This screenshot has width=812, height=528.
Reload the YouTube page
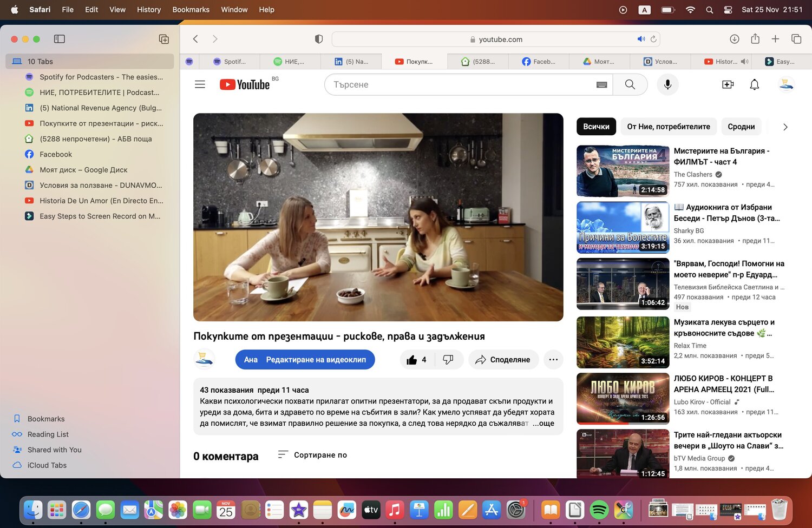point(653,39)
